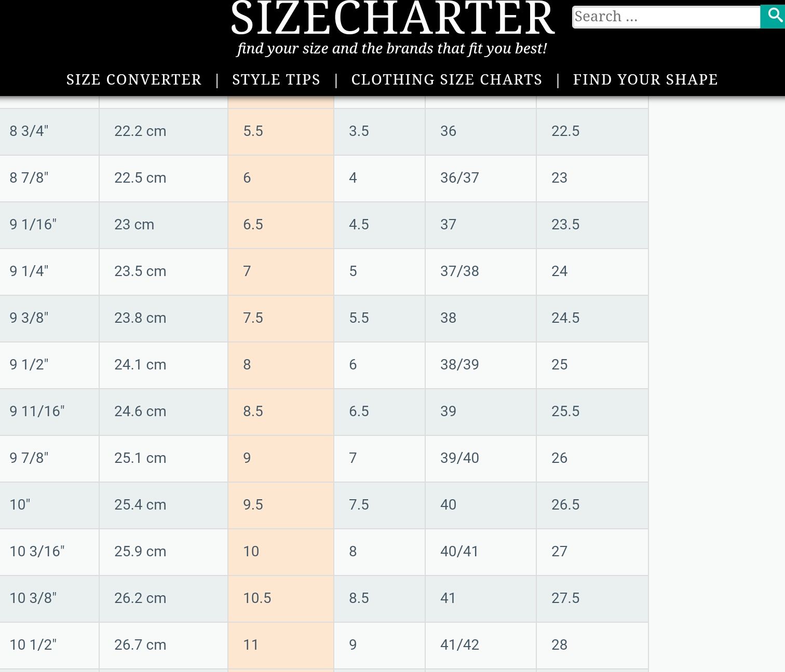Click the site tagline text
Image resolution: width=785 pixels, height=672 pixels.
click(x=392, y=48)
